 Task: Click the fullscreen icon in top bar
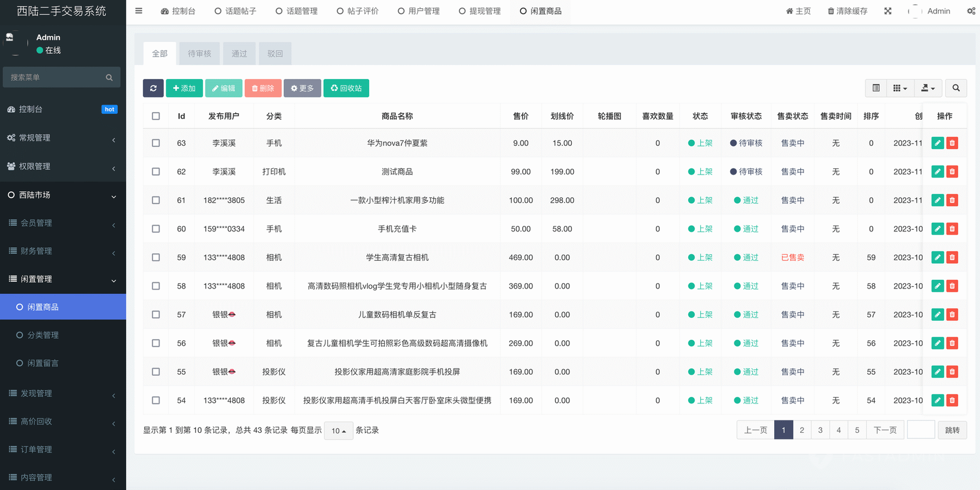887,11
